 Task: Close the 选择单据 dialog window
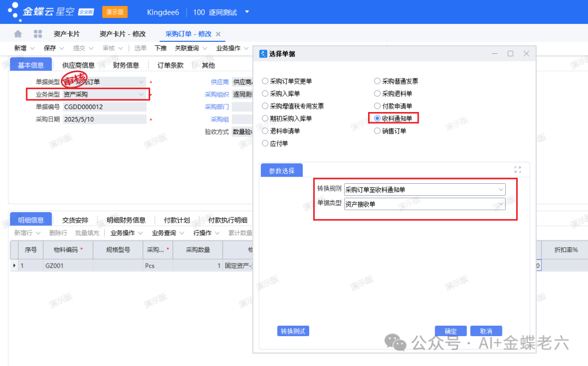[x=526, y=54]
